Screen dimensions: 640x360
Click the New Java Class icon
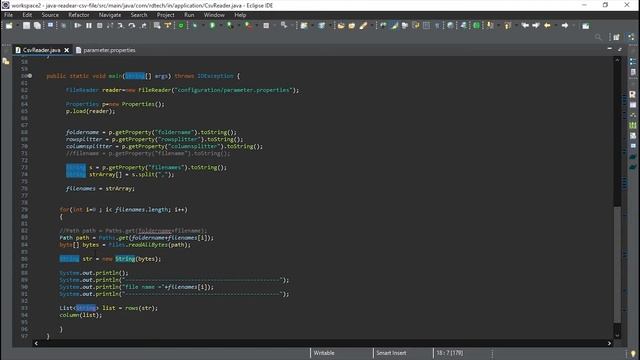(322, 26)
